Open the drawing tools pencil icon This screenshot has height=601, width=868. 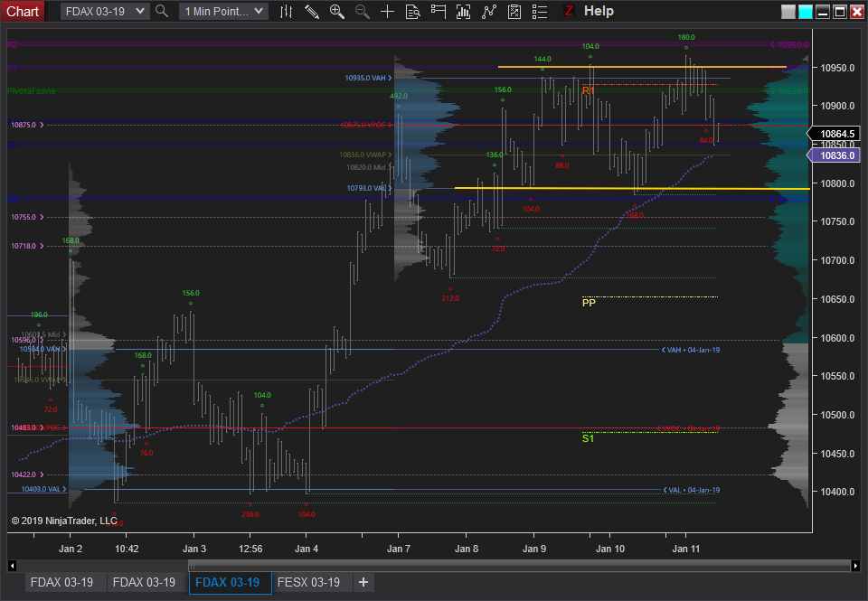[312, 11]
